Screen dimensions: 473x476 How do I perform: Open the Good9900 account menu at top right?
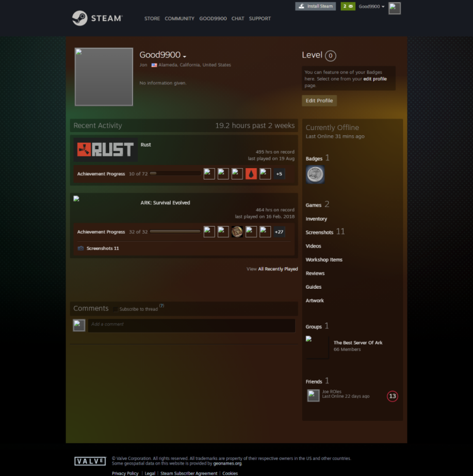coord(371,6)
